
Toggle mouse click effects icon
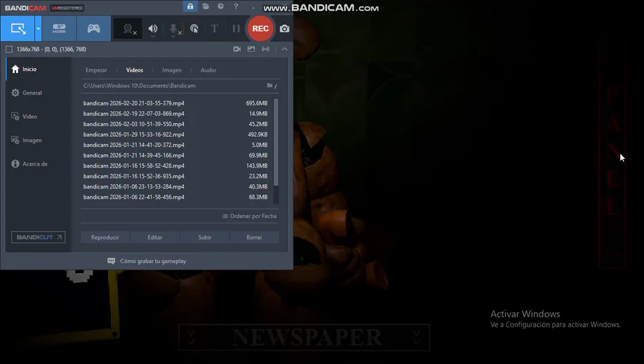(194, 29)
